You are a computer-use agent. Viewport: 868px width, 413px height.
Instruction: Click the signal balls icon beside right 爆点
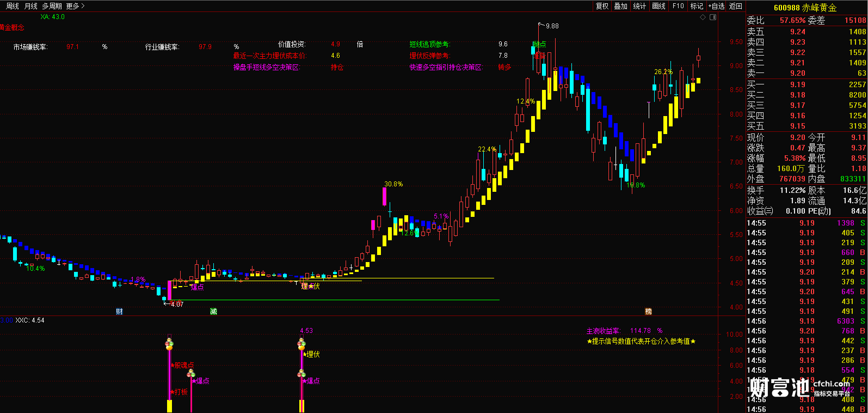301,373
